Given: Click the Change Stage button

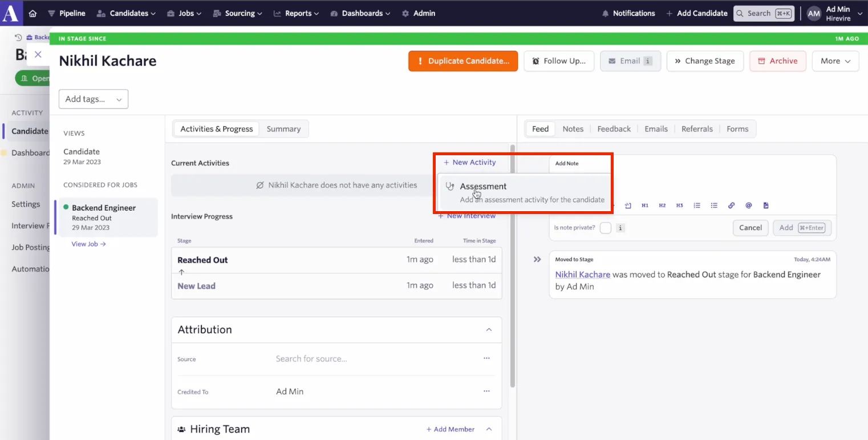Looking at the screenshot, I should click(x=705, y=61).
